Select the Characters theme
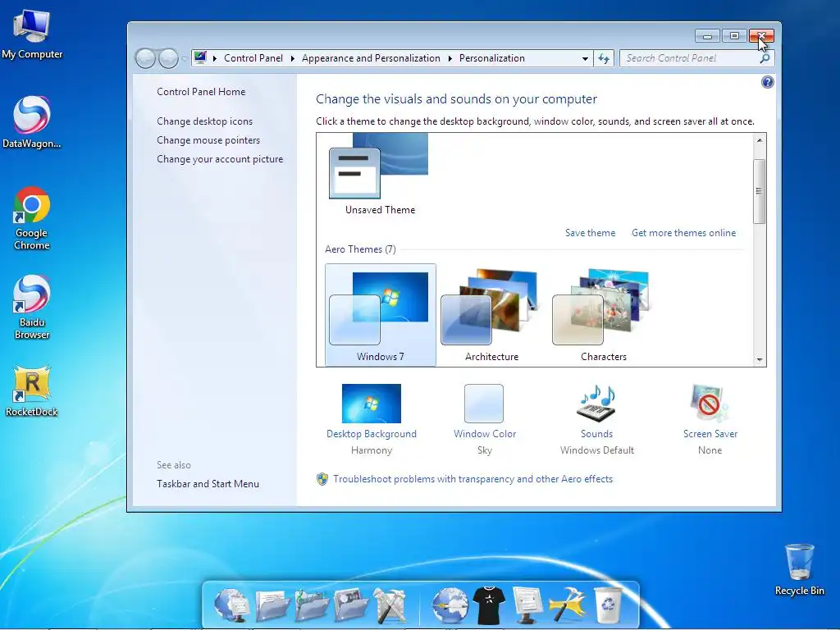The height and width of the screenshot is (630, 840). [x=603, y=315]
